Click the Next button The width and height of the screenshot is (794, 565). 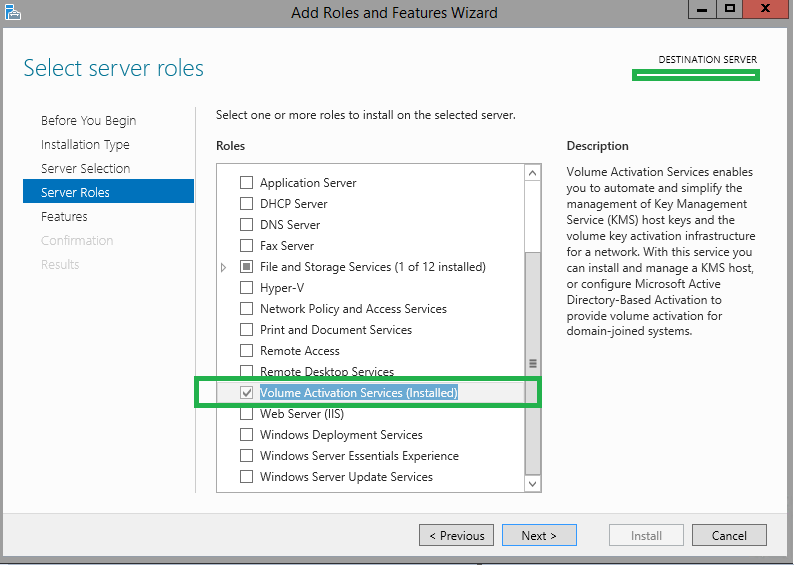[539, 536]
